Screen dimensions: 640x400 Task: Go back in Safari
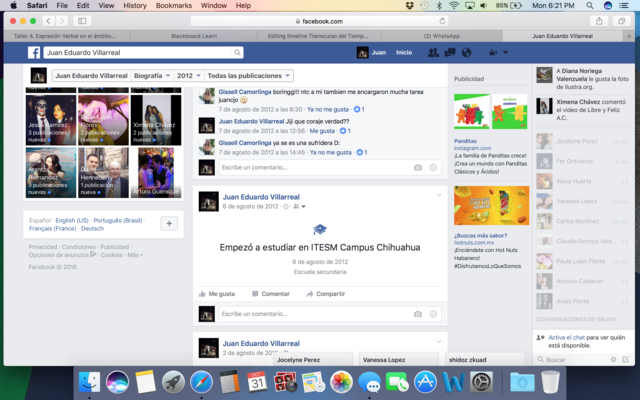(x=49, y=21)
